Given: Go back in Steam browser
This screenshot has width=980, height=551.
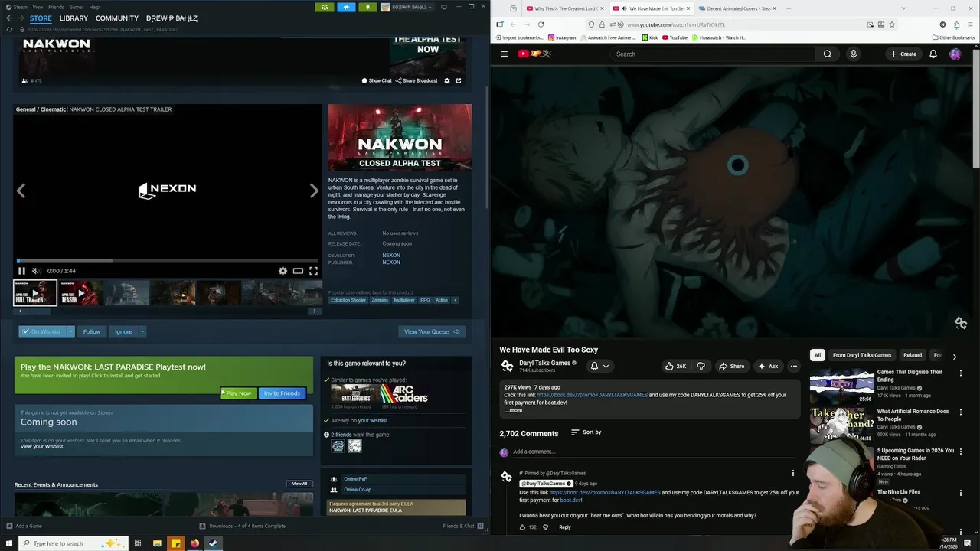Looking at the screenshot, I should point(9,18).
